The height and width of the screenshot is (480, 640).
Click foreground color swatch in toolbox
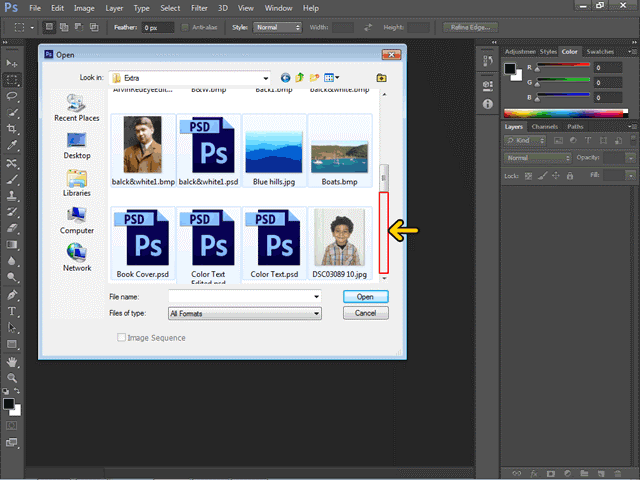pyautogui.click(x=9, y=404)
